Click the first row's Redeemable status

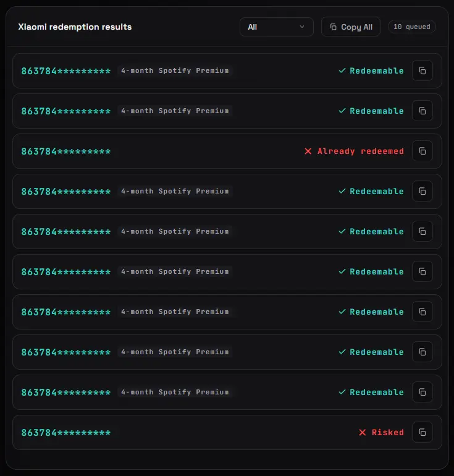(x=371, y=70)
